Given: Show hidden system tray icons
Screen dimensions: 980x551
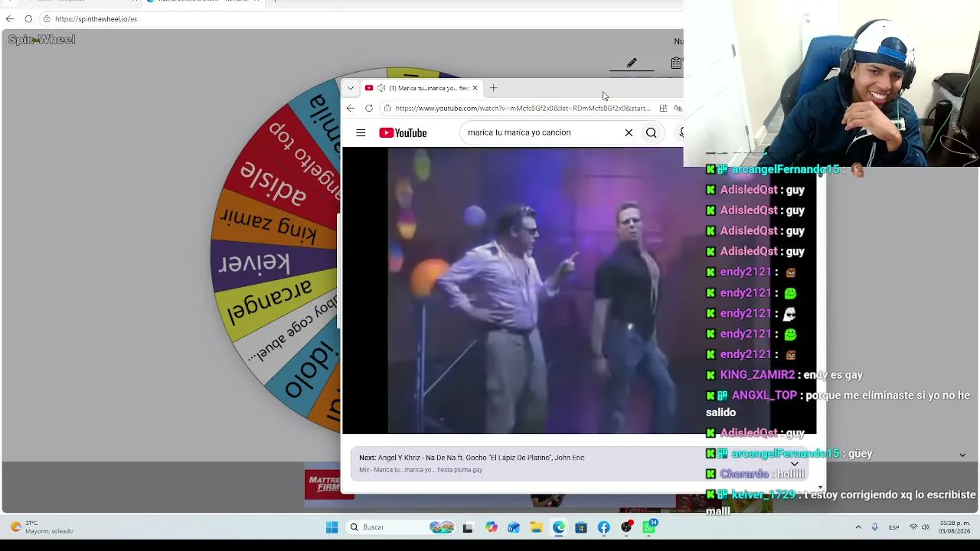Looking at the screenshot, I should [858, 527].
